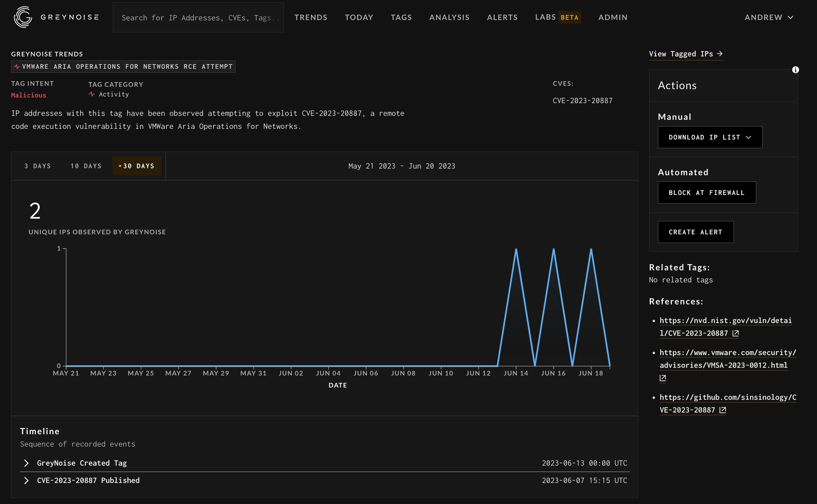
Task: Go to the TRENDS nav item
Action: pos(311,17)
